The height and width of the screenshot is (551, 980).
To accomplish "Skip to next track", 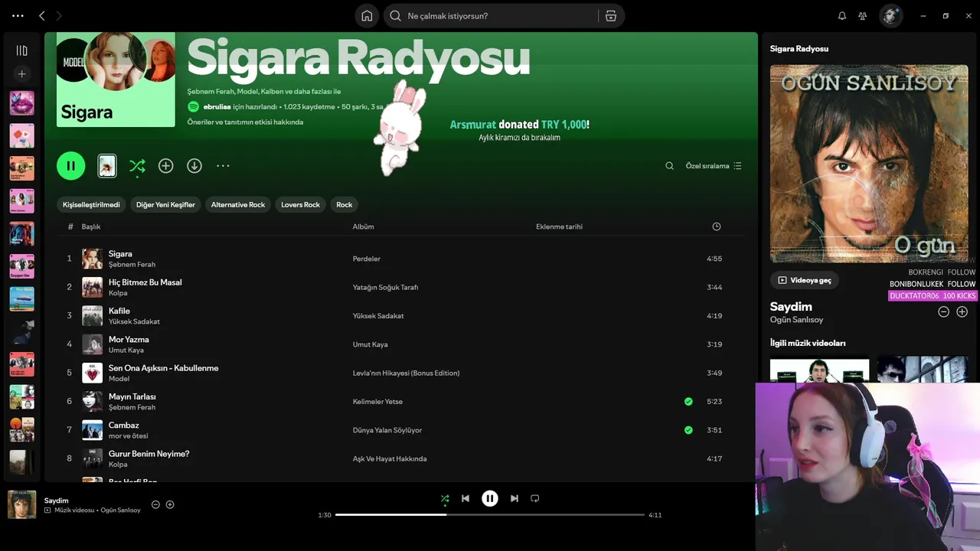I will 514,498.
